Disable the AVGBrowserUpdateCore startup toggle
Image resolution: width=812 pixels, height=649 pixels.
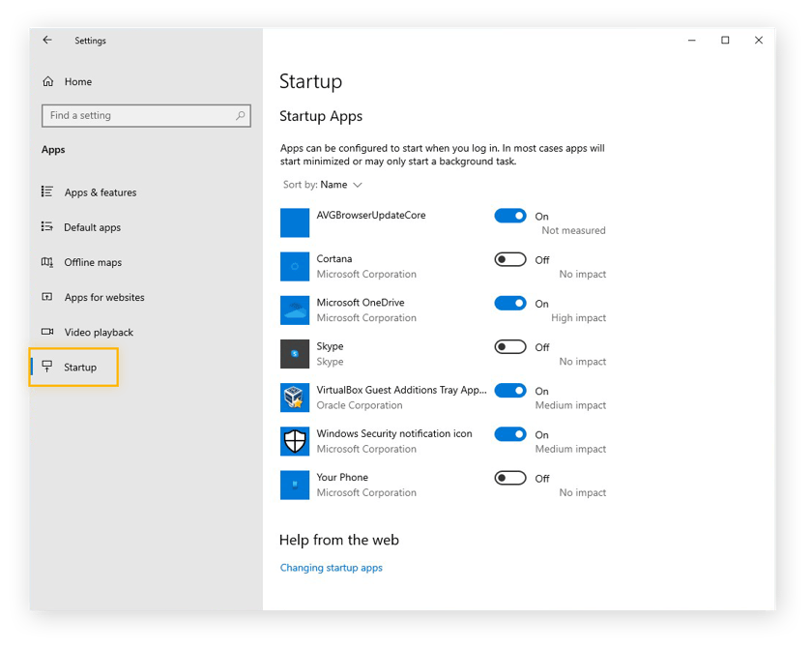click(510, 216)
